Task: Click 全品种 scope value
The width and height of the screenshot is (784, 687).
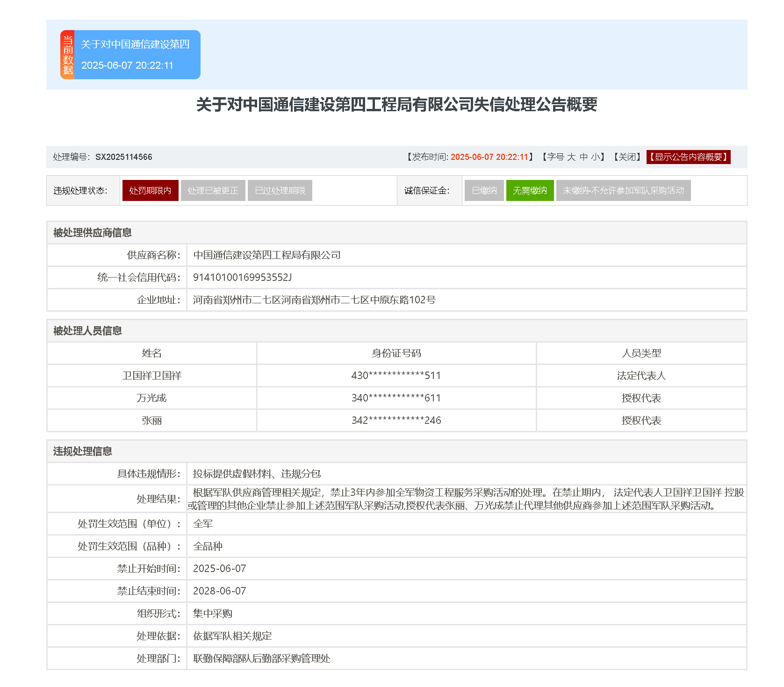Action: (x=208, y=546)
